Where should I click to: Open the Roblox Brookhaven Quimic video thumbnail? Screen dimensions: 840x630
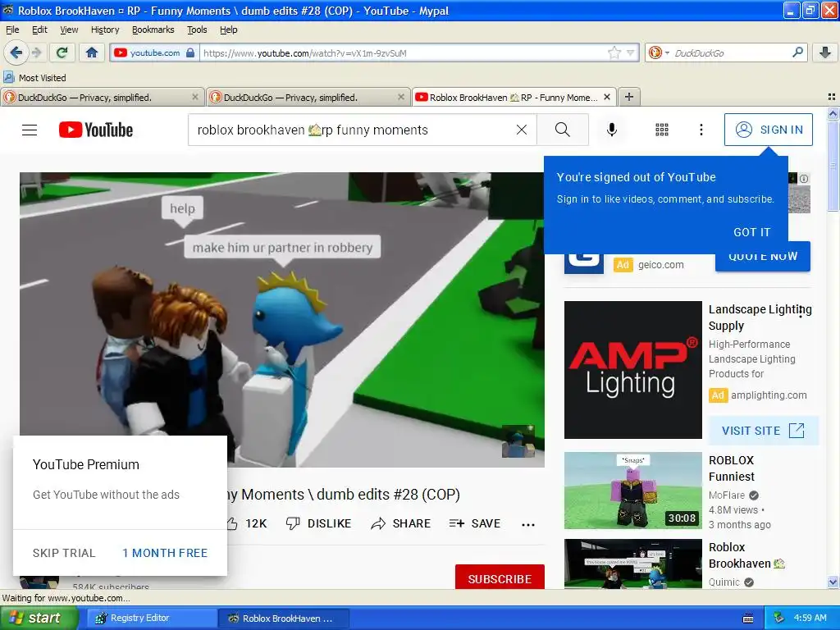632,564
